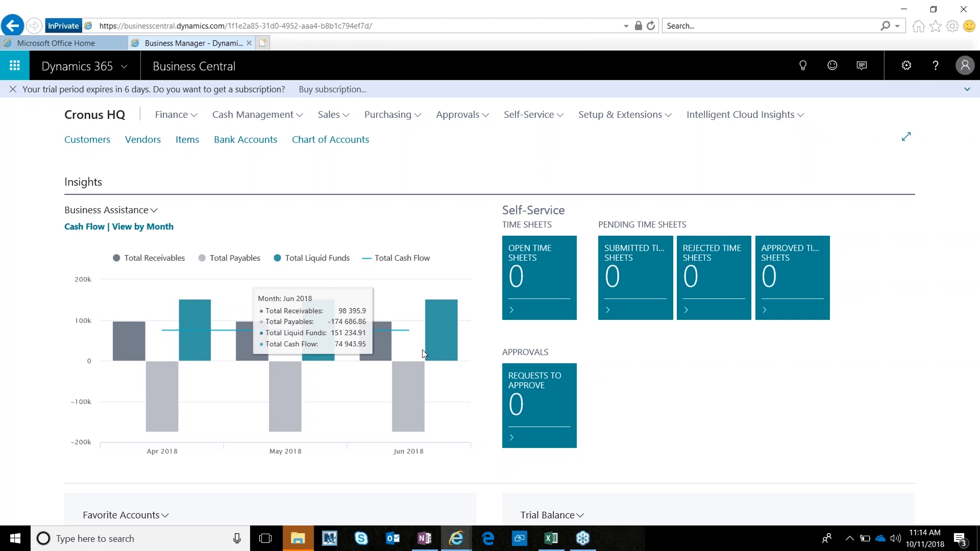Image resolution: width=980 pixels, height=551 pixels.
Task: Open Task View on the taskbar
Action: (265, 538)
